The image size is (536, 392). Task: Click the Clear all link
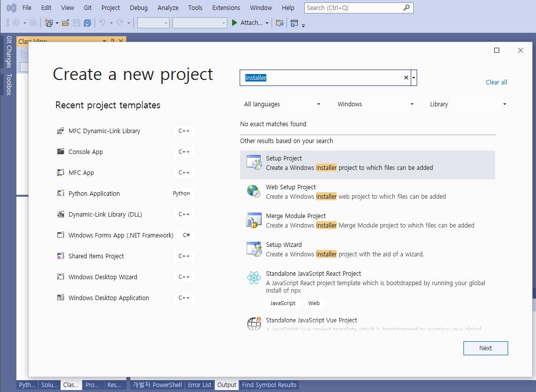coord(496,82)
